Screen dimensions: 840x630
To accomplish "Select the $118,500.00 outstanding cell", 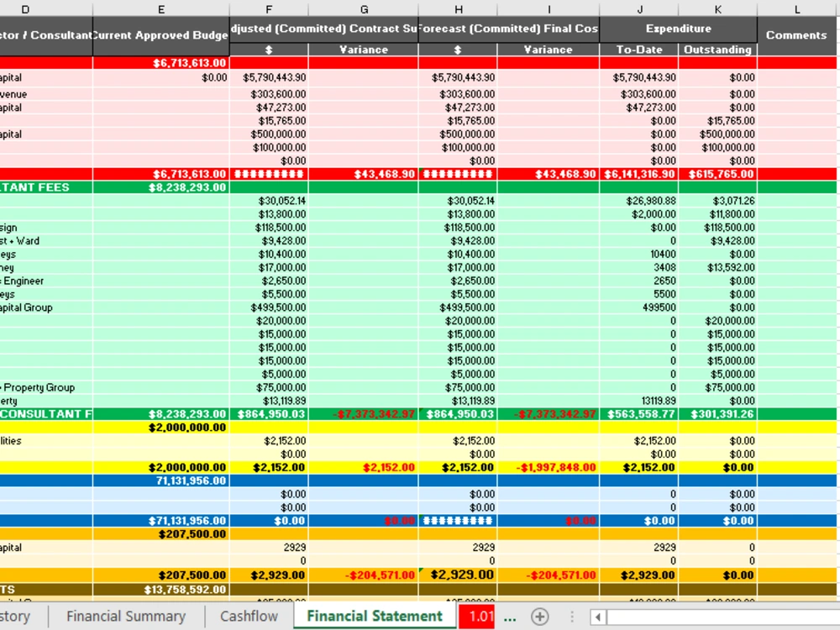I will [x=718, y=228].
